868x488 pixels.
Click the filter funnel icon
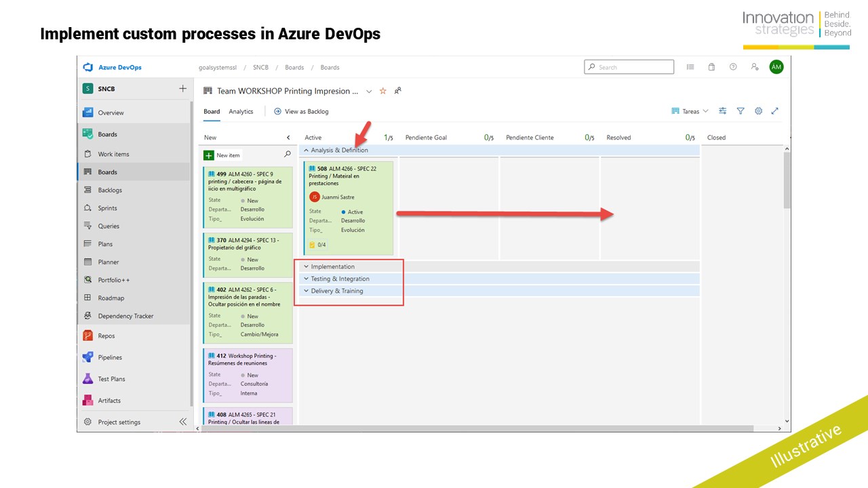coord(741,111)
